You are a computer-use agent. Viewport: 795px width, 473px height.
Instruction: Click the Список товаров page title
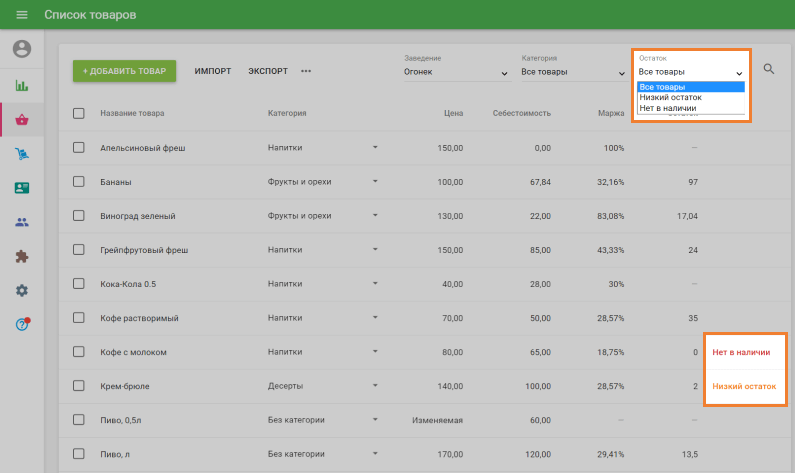pos(90,15)
